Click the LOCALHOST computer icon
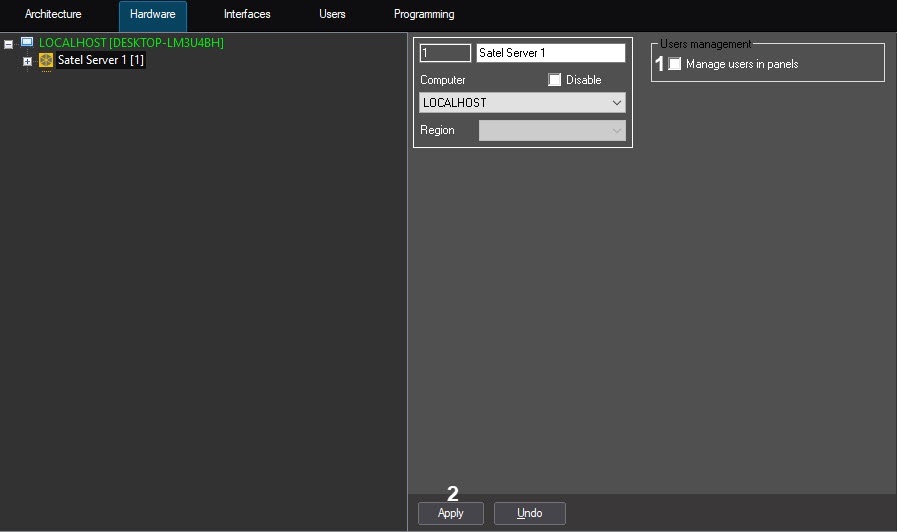The width and height of the screenshot is (897, 532). 27,42
